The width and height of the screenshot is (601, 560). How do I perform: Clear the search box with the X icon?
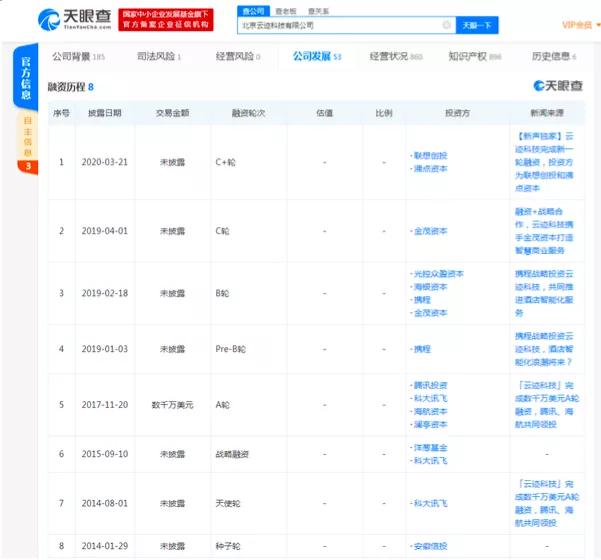tap(446, 25)
